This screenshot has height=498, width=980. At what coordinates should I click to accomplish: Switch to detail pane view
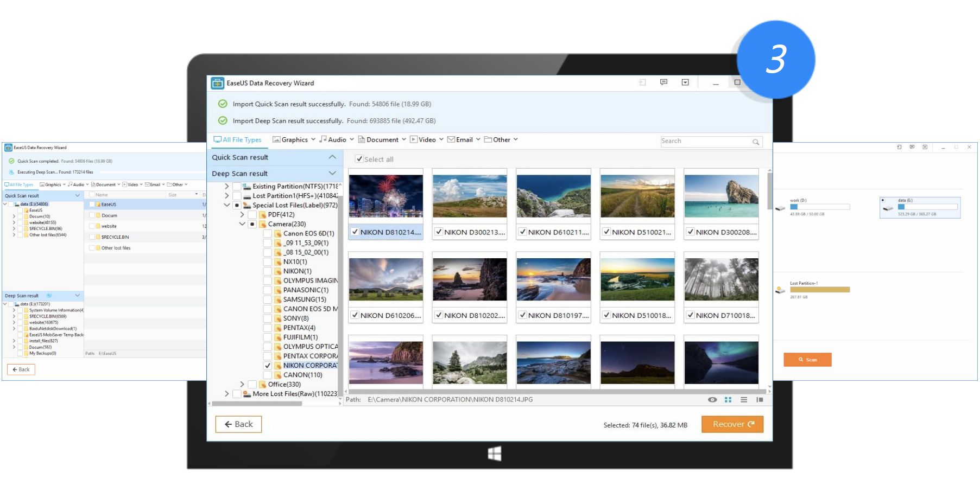tap(760, 400)
